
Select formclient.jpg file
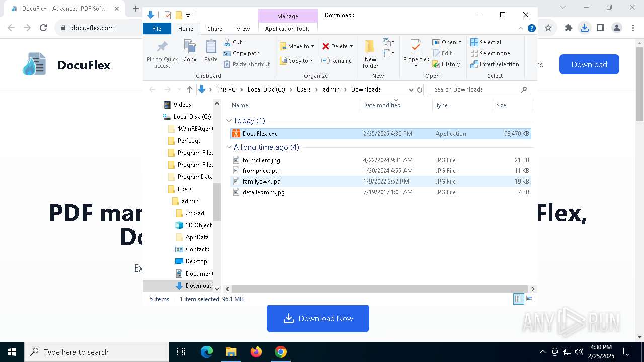[x=380, y=160]
